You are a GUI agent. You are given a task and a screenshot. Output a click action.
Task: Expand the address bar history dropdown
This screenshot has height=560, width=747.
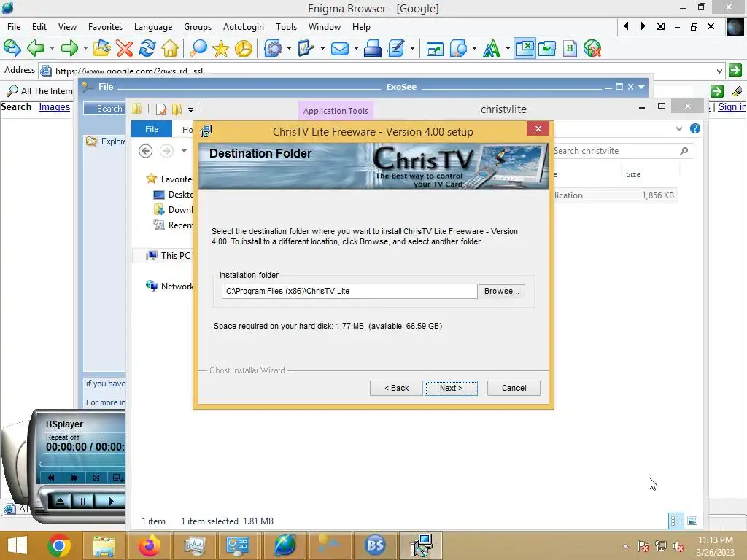coord(719,71)
